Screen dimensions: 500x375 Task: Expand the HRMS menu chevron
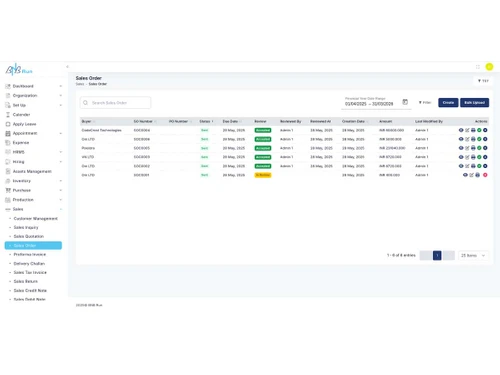pyautogui.click(x=61, y=152)
